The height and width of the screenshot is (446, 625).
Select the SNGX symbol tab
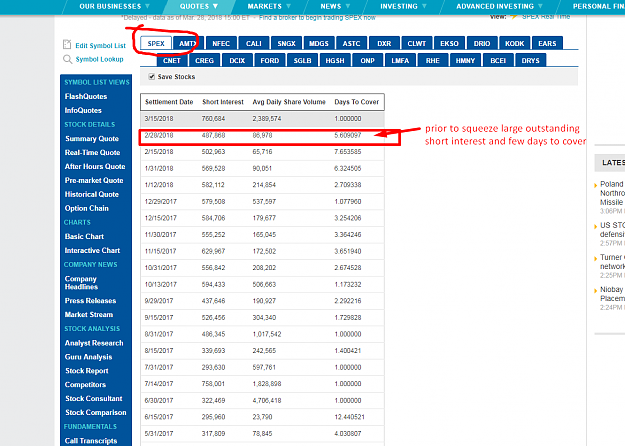tap(286, 43)
